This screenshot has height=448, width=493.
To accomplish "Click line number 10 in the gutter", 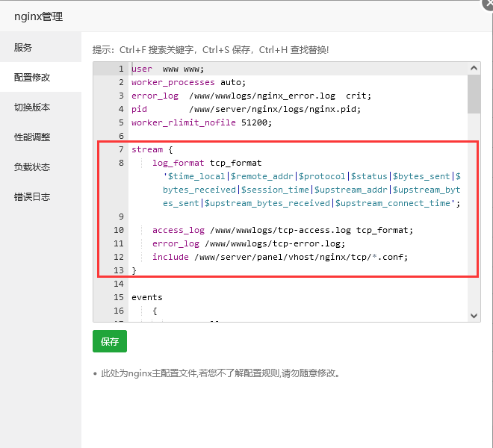I will 119,231.
